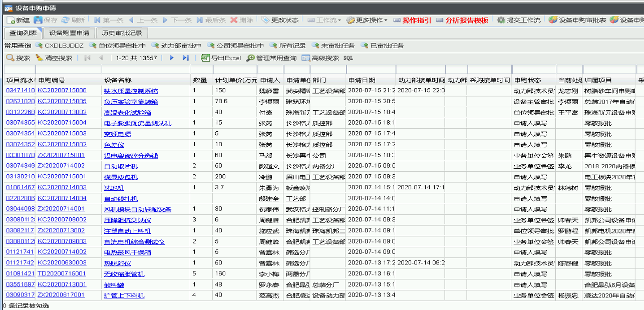Click the SQL button
Viewport: 644px width, 310px height.
click(349, 58)
